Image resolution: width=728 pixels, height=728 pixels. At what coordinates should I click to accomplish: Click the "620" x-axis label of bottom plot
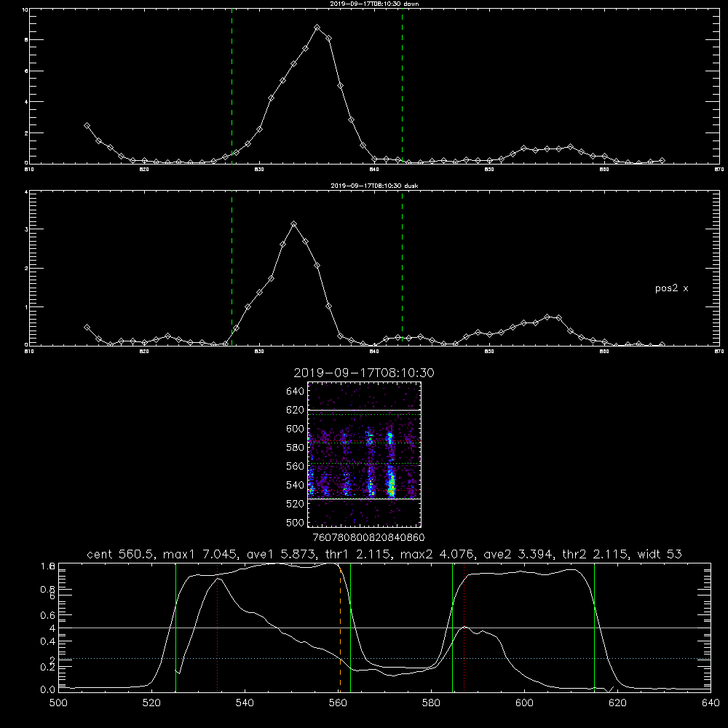pyautogui.click(x=617, y=703)
